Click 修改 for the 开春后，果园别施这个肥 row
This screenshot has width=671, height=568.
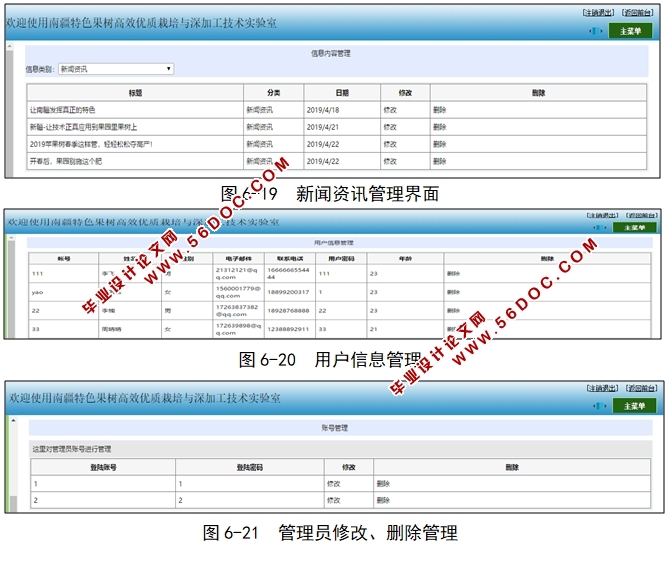click(390, 161)
